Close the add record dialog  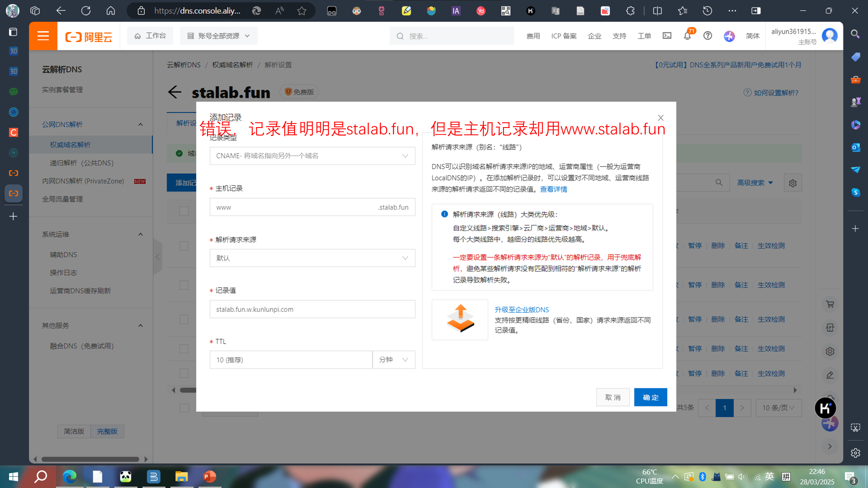[x=661, y=118]
